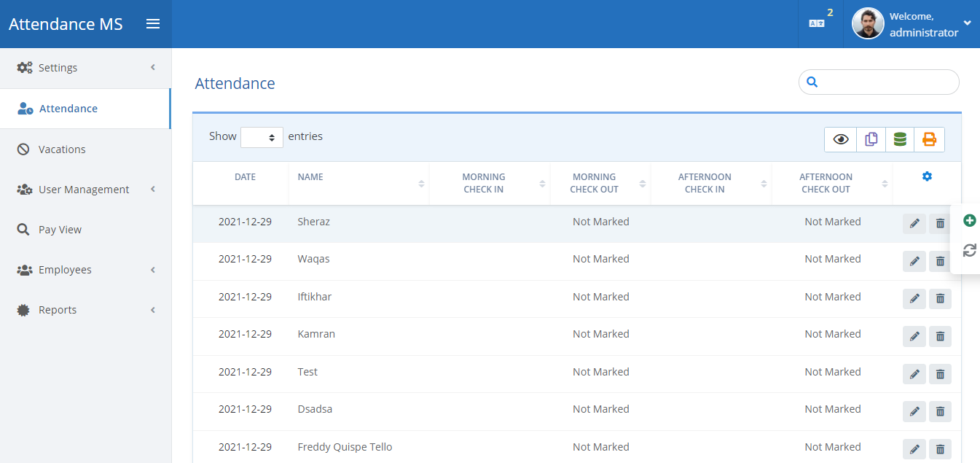Open the show entries dropdown
The height and width of the screenshot is (463, 980).
(x=262, y=137)
